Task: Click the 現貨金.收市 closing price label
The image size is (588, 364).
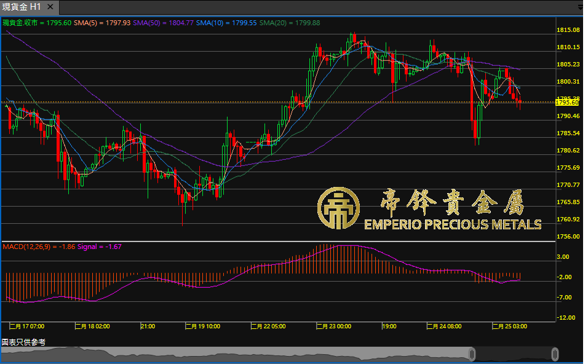Action: point(36,23)
